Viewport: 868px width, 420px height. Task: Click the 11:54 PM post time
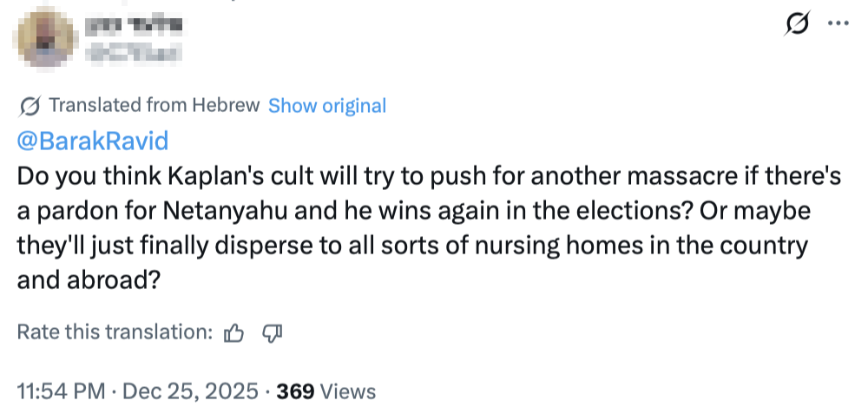[63, 391]
